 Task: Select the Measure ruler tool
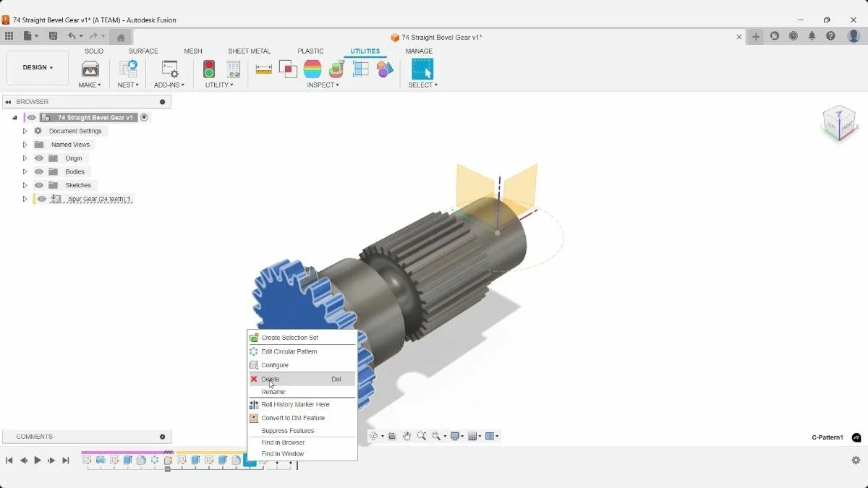coord(264,69)
